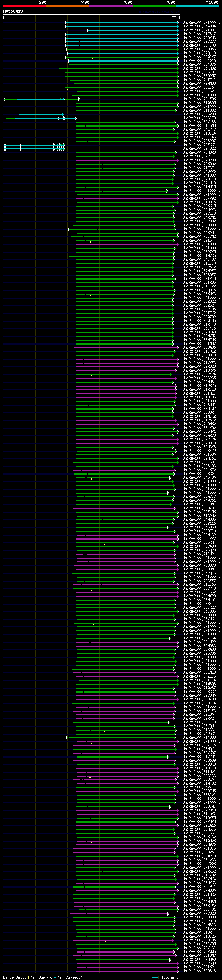Select label UniRef100_Q5EI64

click(x=199, y=88)
